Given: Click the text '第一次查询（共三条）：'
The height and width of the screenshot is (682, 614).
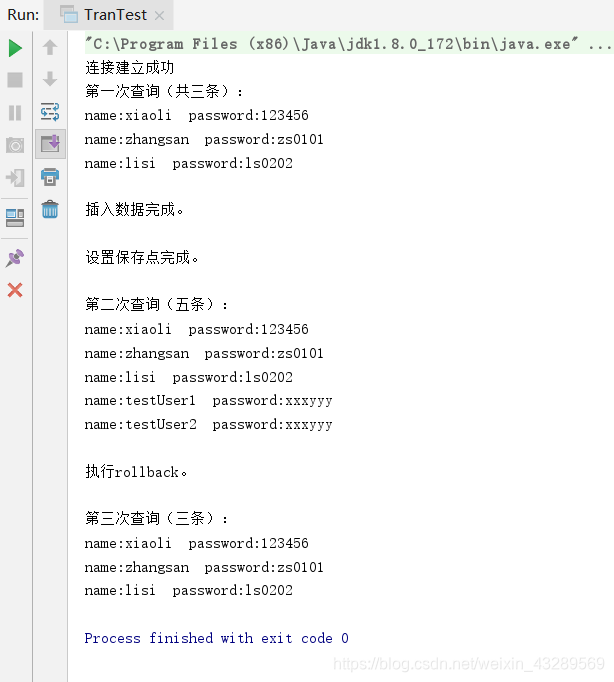Looking at the screenshot, I should click(164, 91).
